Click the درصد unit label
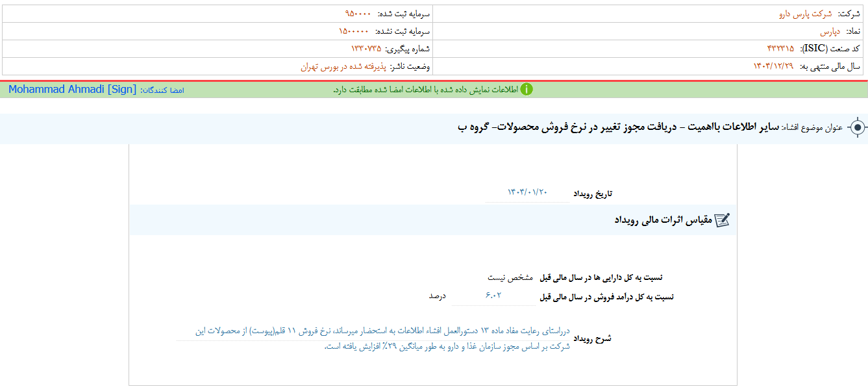The height and width of the screenshot is (391, 868). point(437,296)
